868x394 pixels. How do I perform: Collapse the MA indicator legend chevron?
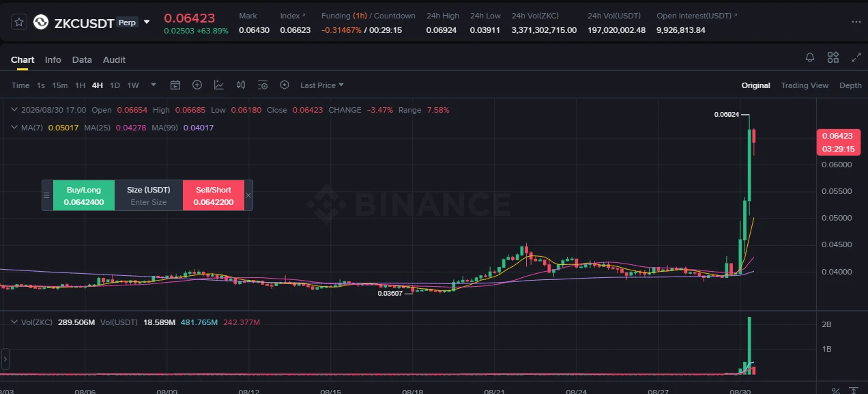pos(15,127)
